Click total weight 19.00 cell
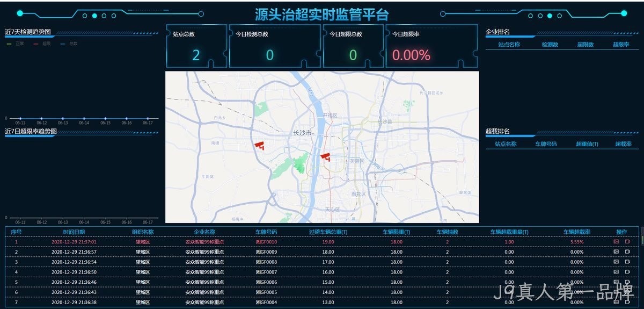644x309 pixels. tap(328, 242)
